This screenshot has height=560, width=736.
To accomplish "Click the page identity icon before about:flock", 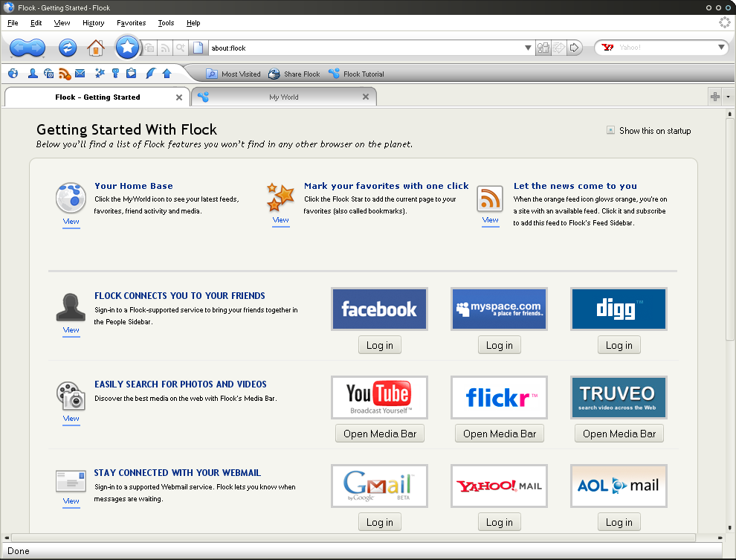I will coord(198,48).
